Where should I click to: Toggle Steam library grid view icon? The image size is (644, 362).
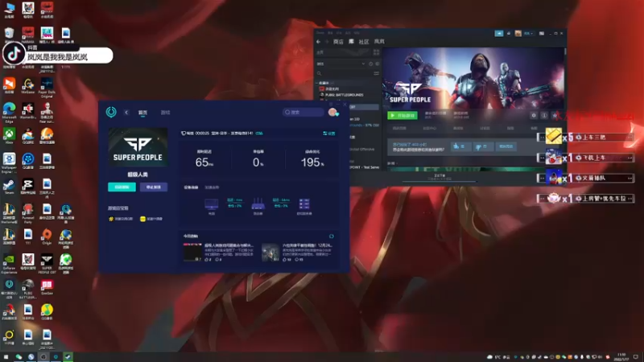(376, 52)
